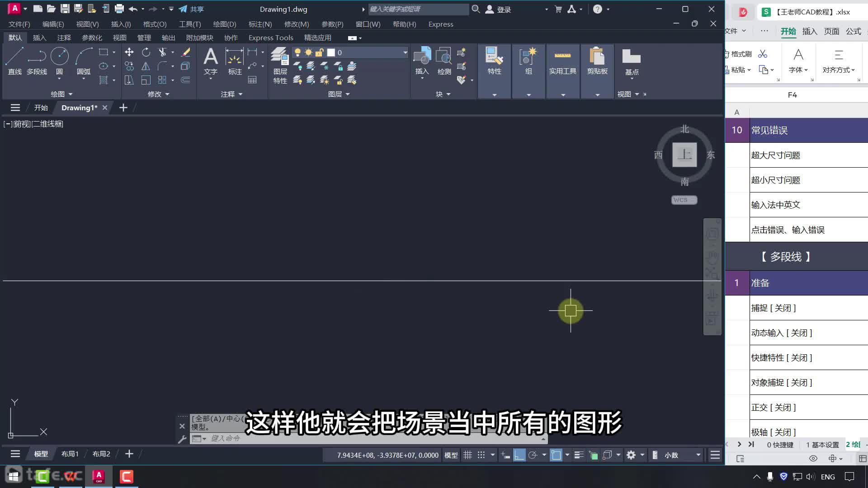The width and height of the screenshot is (868, 488).
Task: Toggle object snap in status bar
Action: click(x=556, y=455)
